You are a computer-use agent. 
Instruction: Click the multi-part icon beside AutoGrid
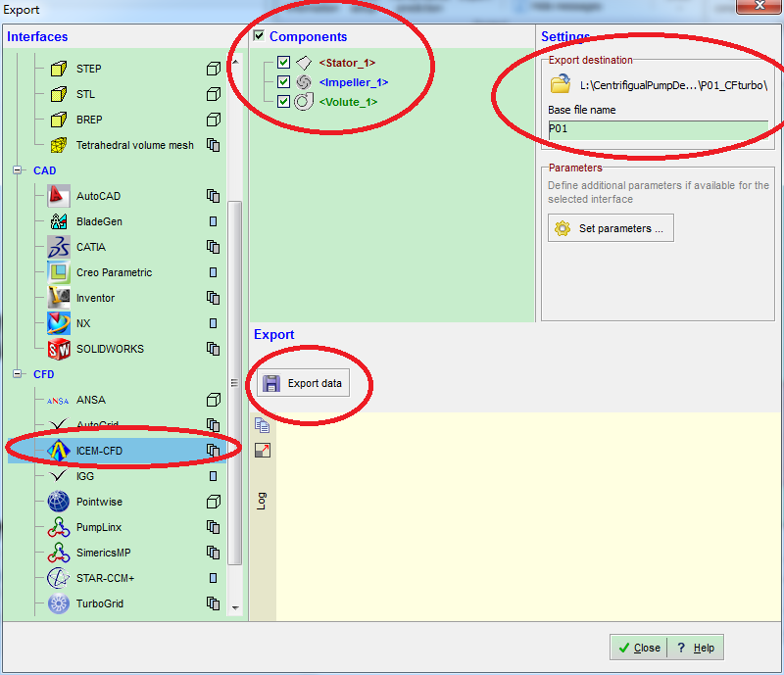tap(213, 425)
